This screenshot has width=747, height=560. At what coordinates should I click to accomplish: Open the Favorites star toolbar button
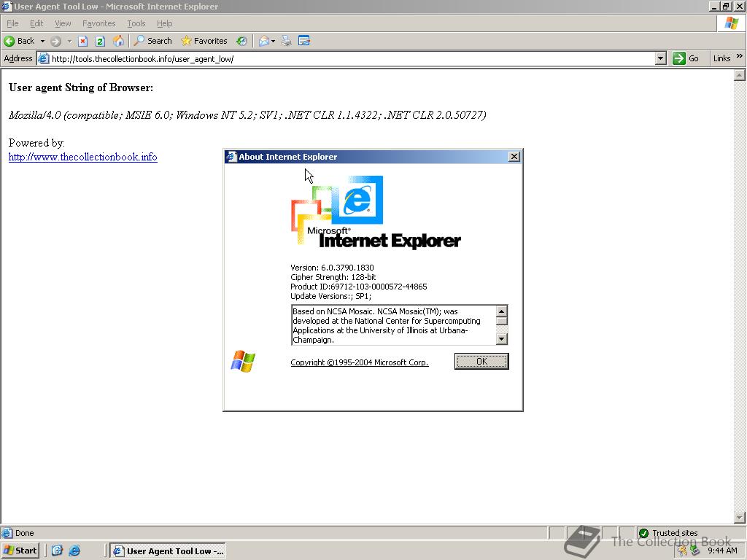tap(204, 41)
